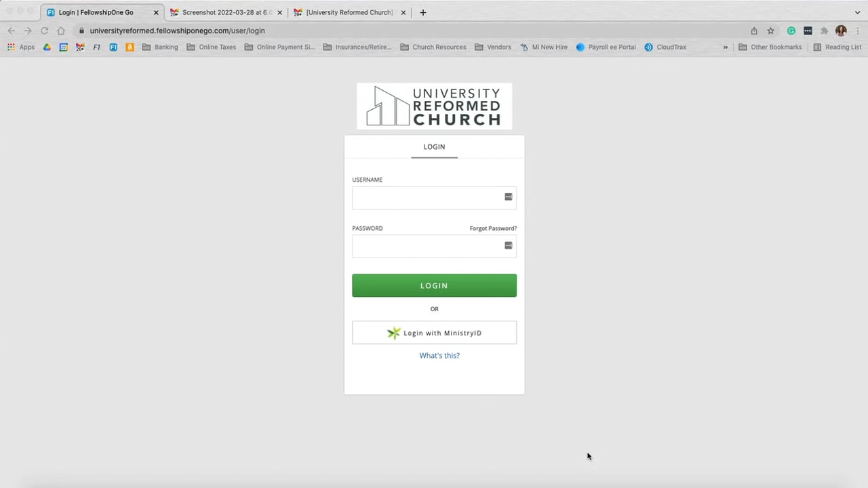View site security info via lock icon

pos(81,30)
